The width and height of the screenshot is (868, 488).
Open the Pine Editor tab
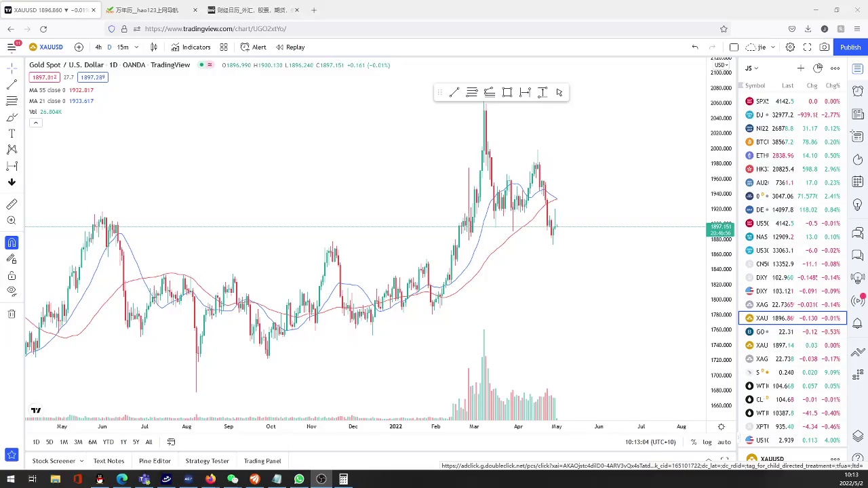tap(155, 461)
